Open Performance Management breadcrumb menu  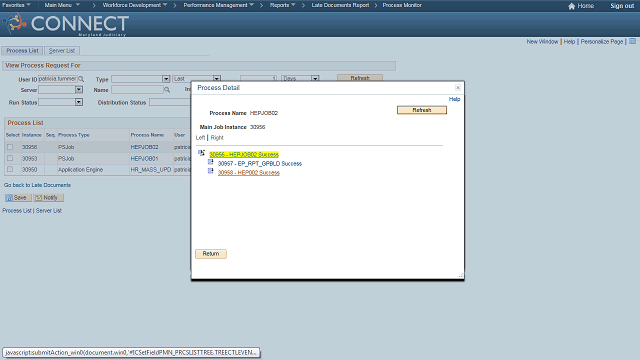pyautogui.click(x=218, y=5)
